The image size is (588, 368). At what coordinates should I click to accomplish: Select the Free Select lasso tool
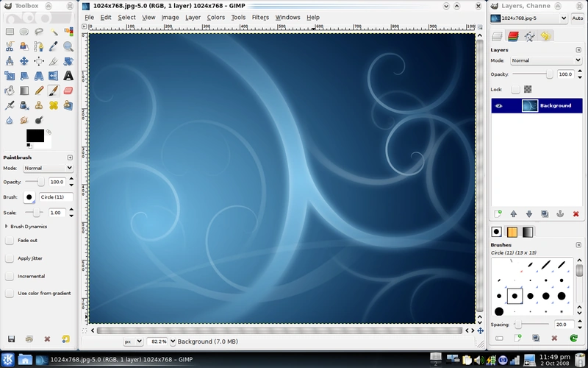click(39, 32)
